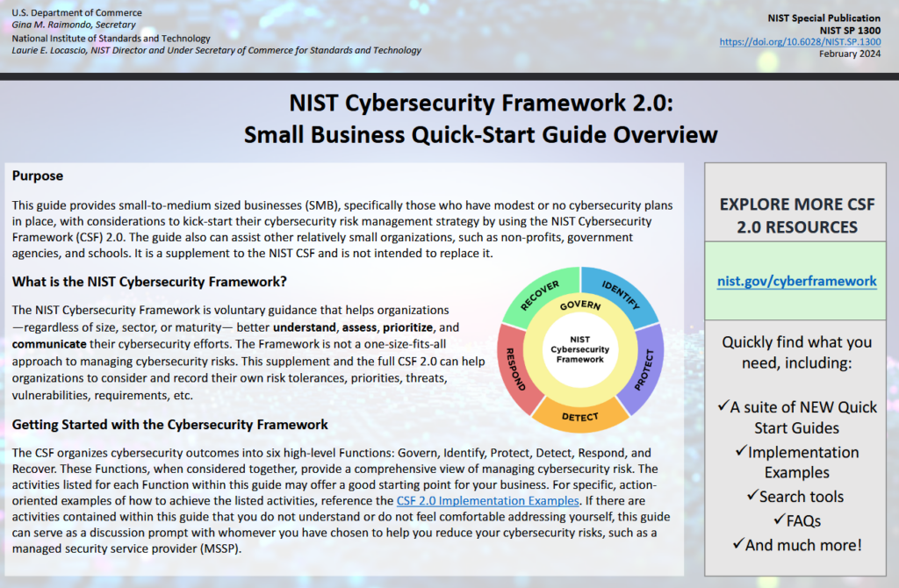The image size is (899, 588).
Task: Click checkmark beside And much more
Action: pos(737,545)
